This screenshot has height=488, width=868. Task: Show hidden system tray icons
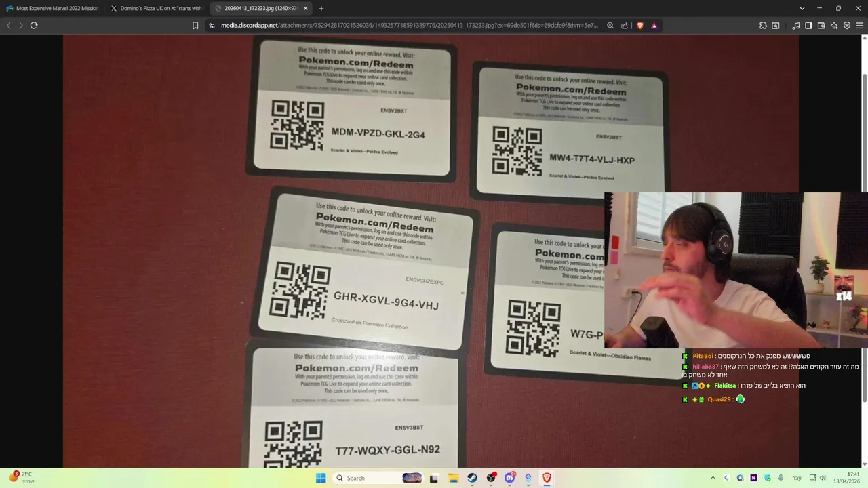click(x=713, y=478)
